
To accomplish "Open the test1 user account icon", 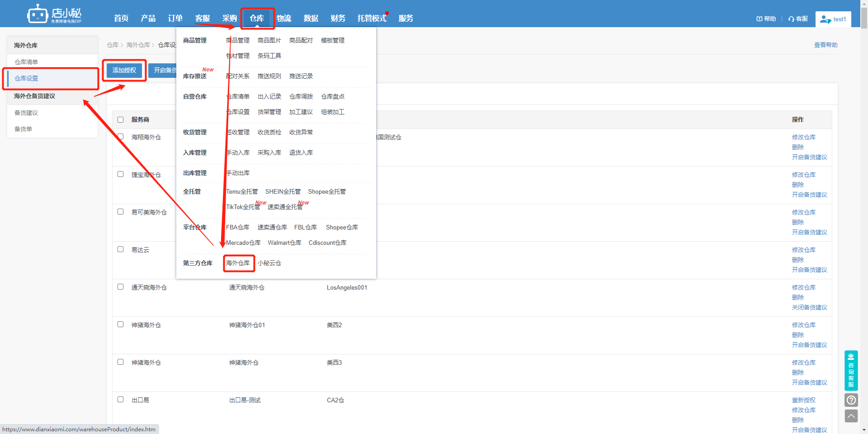I will click(x=826, y=19).
